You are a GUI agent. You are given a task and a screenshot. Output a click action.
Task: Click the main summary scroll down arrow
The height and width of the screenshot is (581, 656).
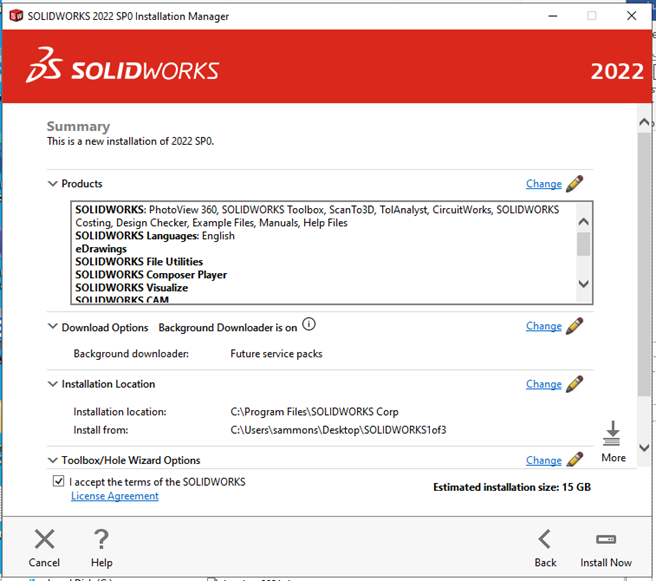tap(644, 447)
